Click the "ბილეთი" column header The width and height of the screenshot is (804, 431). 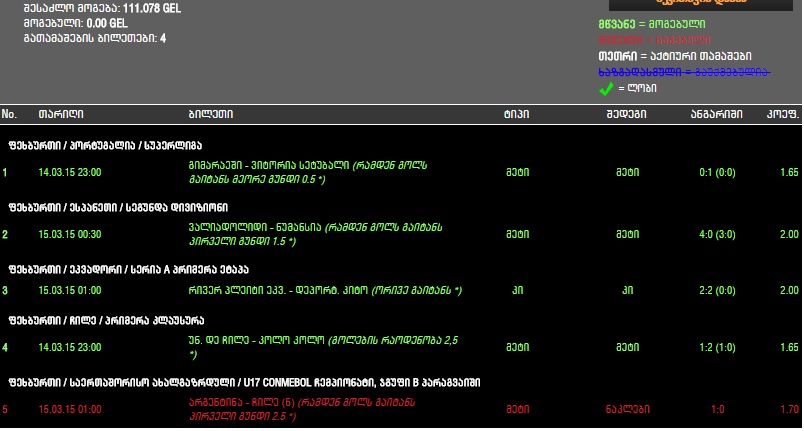(211, 114)
